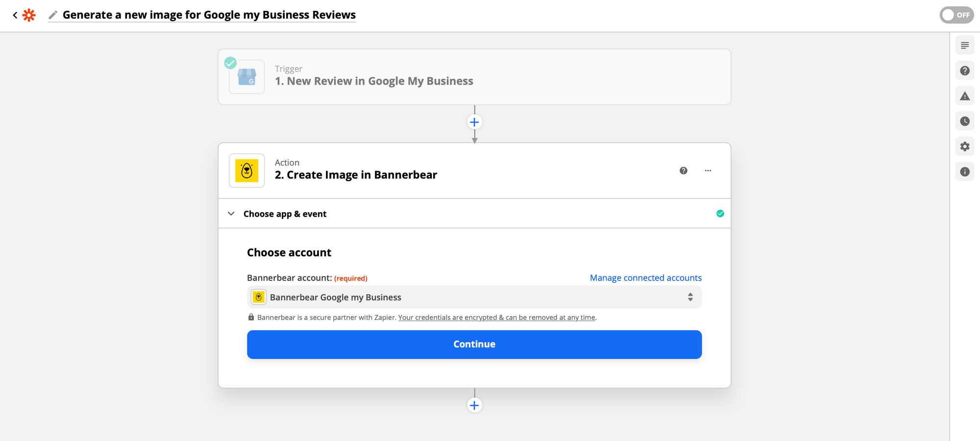Open the Google My Business trigger app icon
This screenshot has width=980, height=441.
click(247, 77)
